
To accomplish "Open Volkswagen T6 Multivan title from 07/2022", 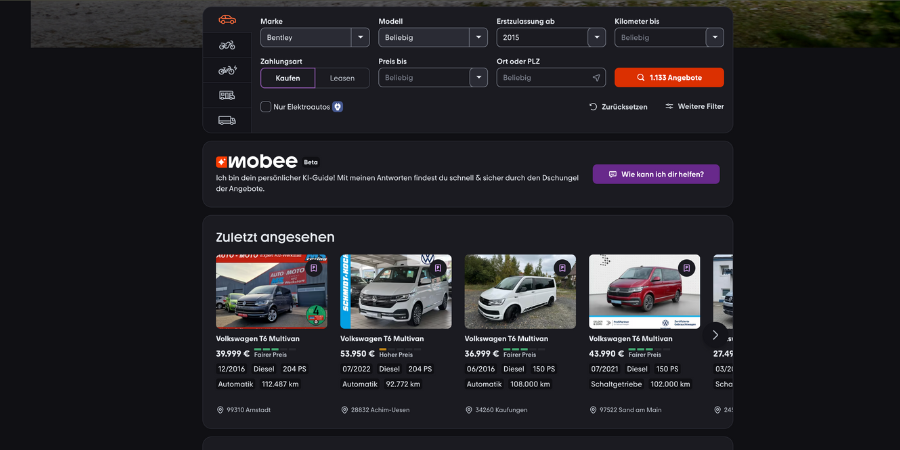I will point(382,339).
